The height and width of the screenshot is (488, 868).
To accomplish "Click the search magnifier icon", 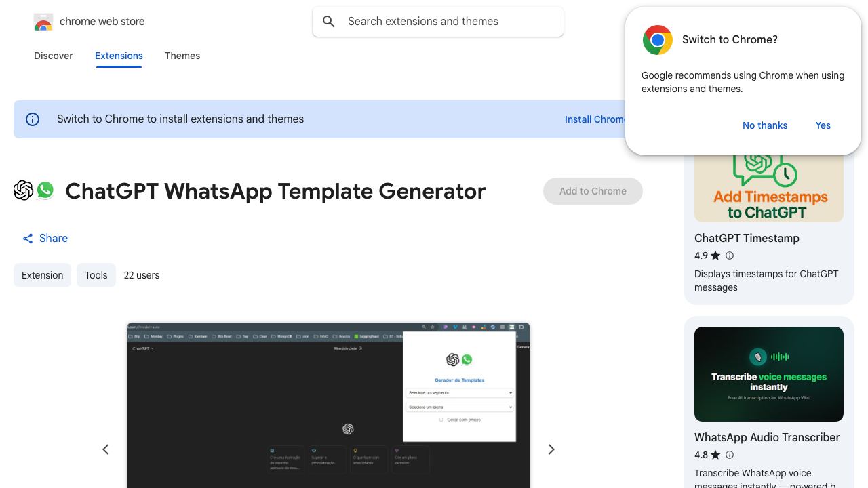I will [329, 22].
